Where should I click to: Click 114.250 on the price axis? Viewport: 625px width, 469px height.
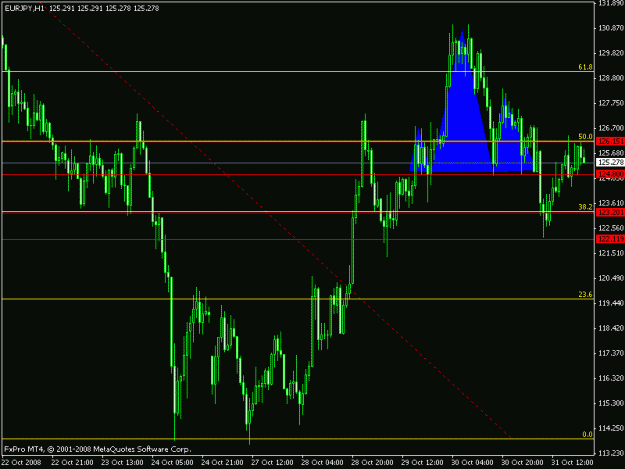coord(611,428)
